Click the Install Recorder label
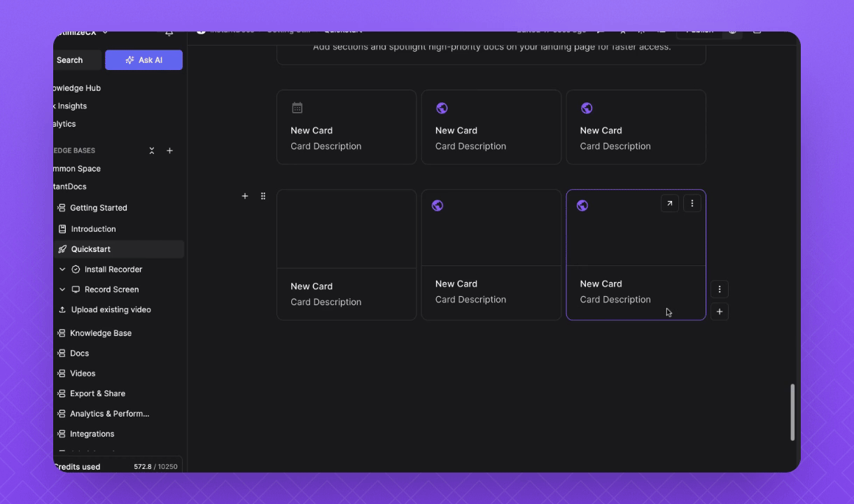The height and width of the screenshot is (504, 854). [x=113, y=269]
